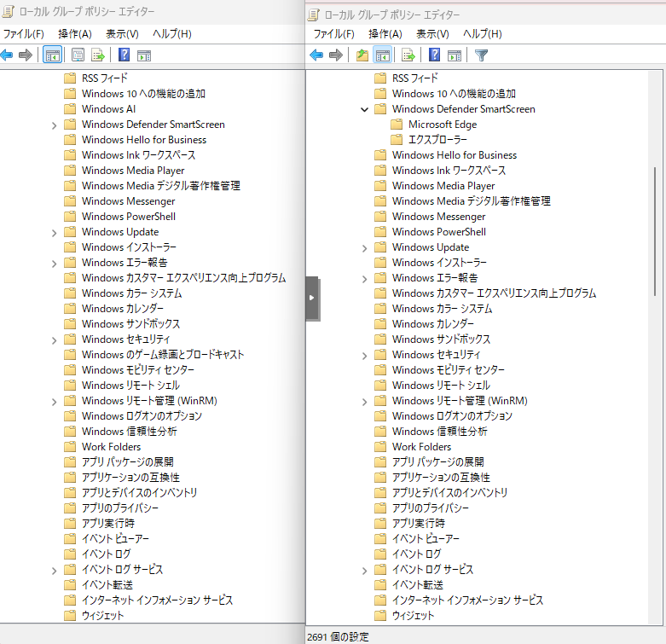666x644 pixels.
Task: Select Windows Hello for Business in left window
Action: point(144,140)
